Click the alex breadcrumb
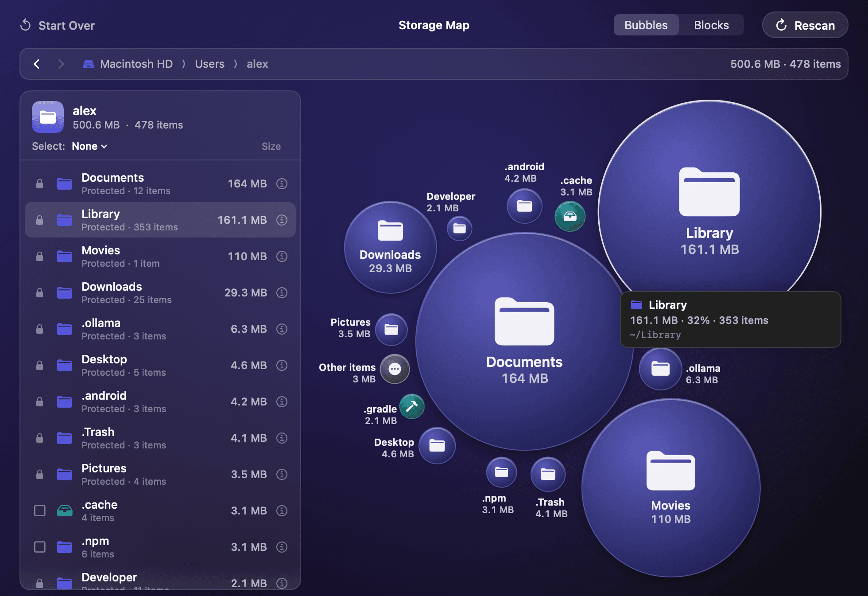Viewport: 868px width, 596px height. tap(257, 64)
